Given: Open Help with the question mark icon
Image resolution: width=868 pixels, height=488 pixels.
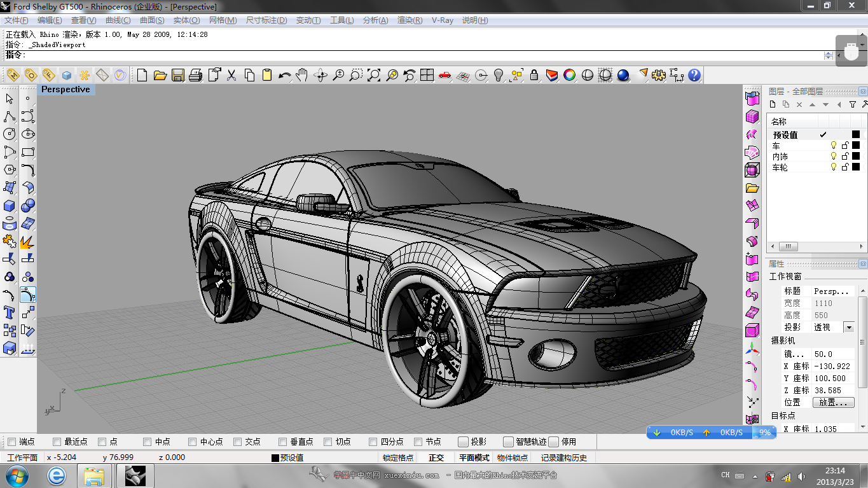Looking at the screenshot, I should coord(694,75).
